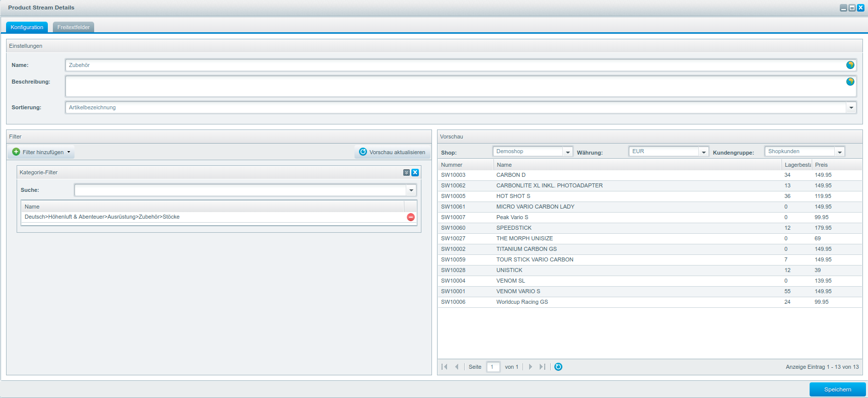This screenshot has width=868, height=398.
Task: Select row MICRO VARIO CARBON LADY
Action: tap(649, 207)
